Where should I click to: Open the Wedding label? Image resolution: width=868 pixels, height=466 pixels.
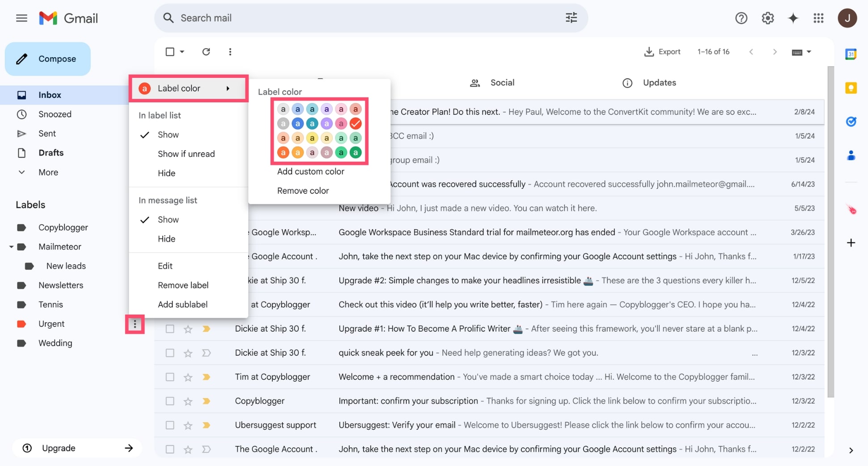click(55, 344)
